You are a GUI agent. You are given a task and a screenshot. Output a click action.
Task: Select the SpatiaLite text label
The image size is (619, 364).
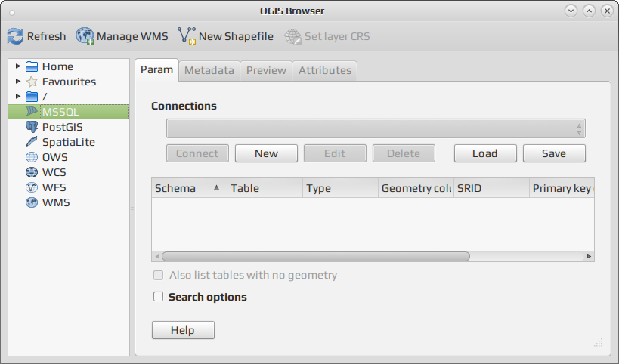click(69, 142)
